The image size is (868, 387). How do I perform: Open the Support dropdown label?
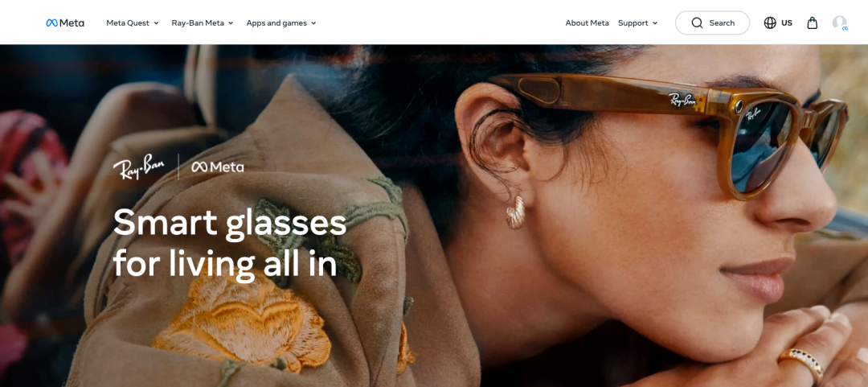pos(633,23)
